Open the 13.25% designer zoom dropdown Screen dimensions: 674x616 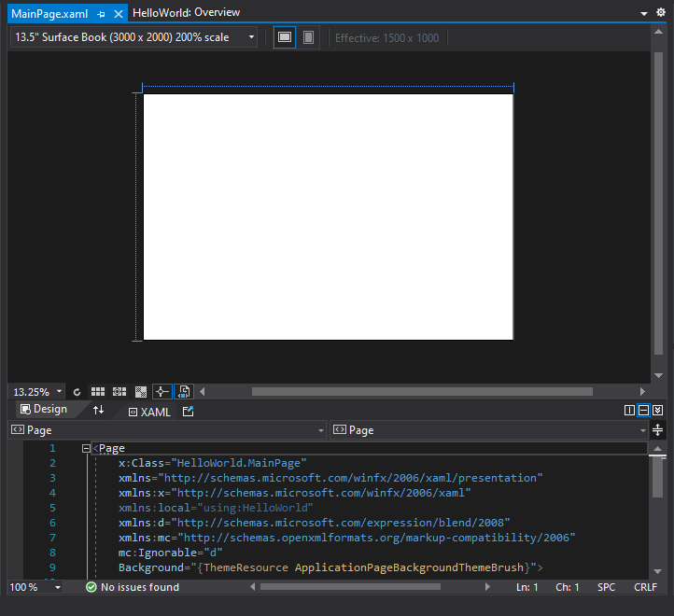click(36, 392)
